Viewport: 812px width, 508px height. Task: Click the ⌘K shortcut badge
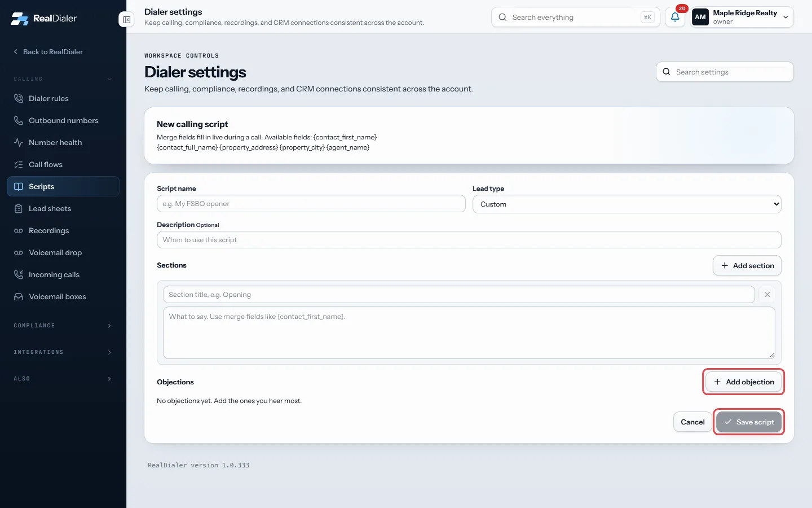click(x=647, y=17)
